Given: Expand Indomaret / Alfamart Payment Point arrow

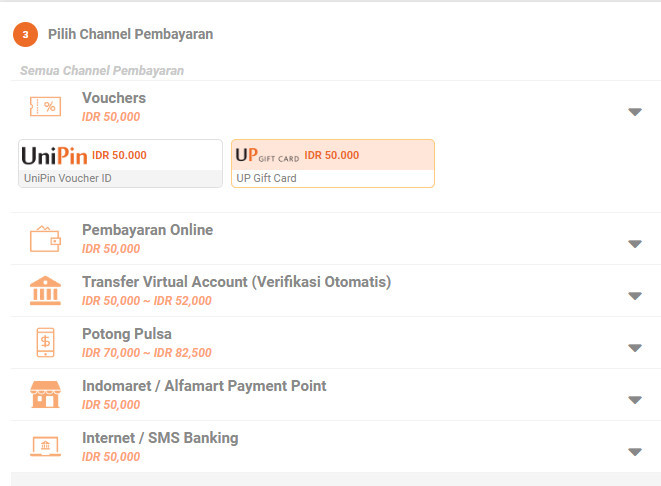Looking at the screenshot, I should tap(634, 399).
